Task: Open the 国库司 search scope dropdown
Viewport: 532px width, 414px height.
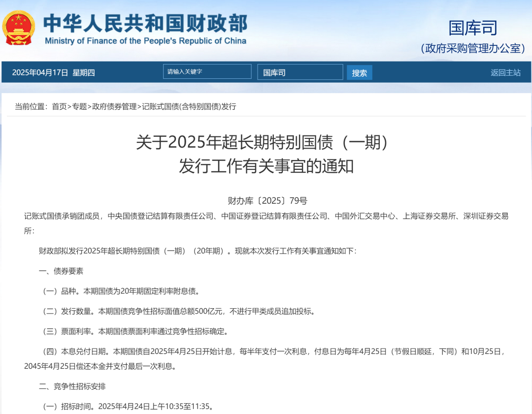Action: click(300, 72)
